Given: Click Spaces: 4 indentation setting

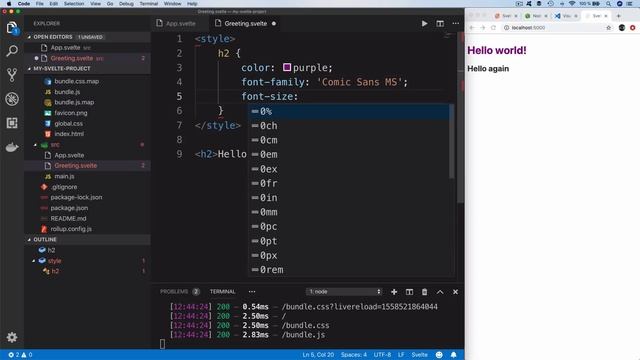Looking at the screenshot, I should [x=353, y=355].
